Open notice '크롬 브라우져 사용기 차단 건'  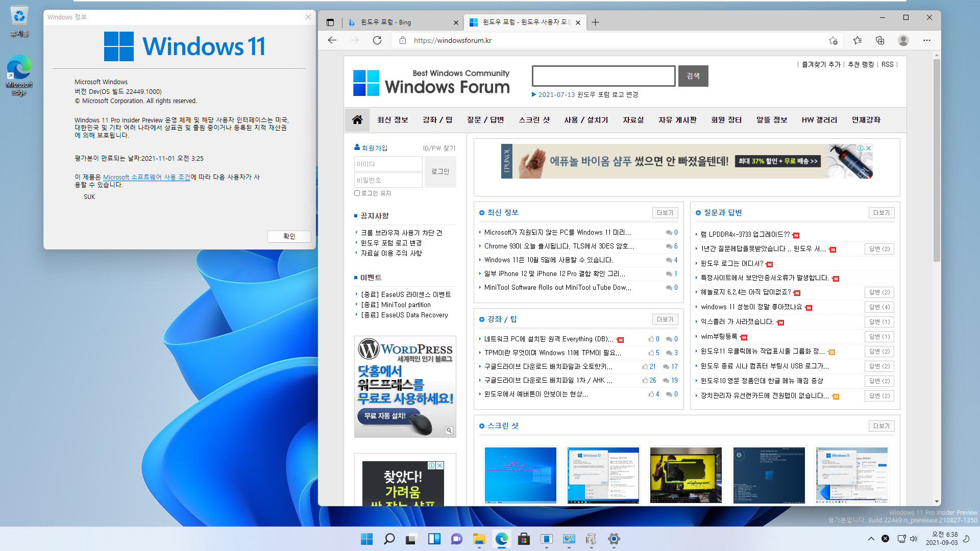(x=401, y=233)
